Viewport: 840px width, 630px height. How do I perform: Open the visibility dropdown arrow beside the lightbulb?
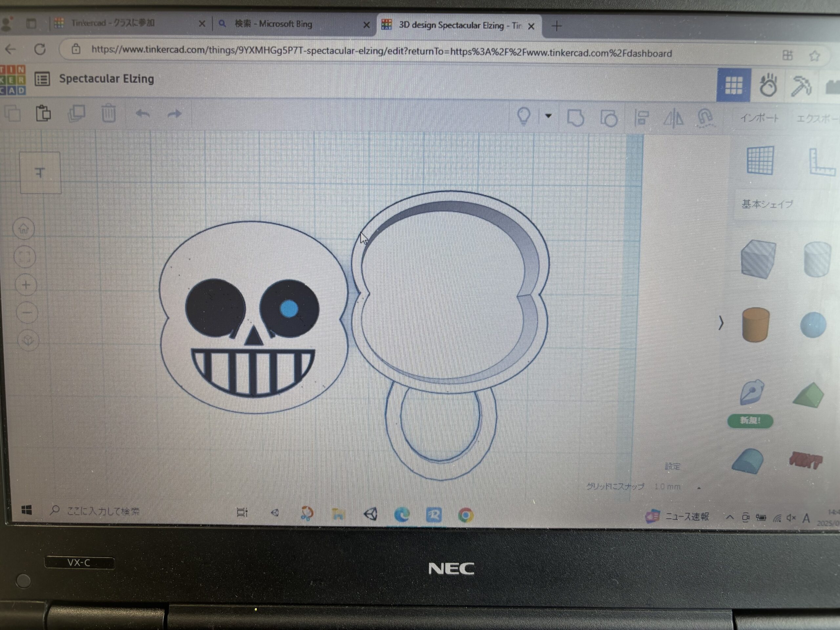548,116
